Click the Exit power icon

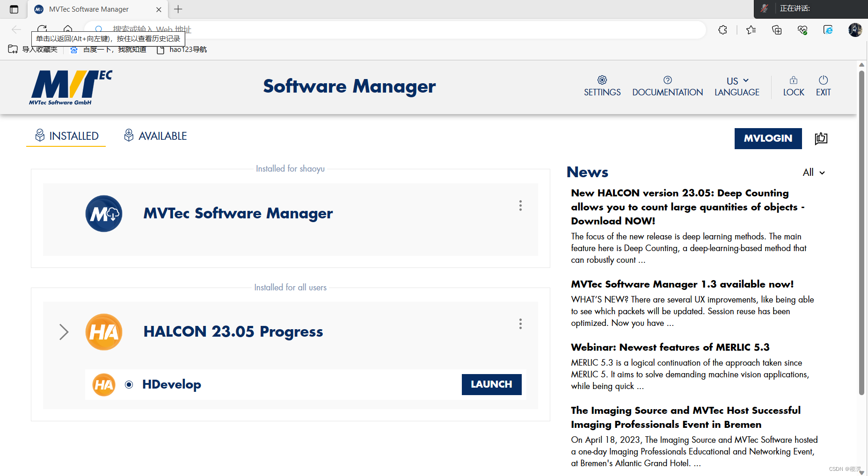823,86
